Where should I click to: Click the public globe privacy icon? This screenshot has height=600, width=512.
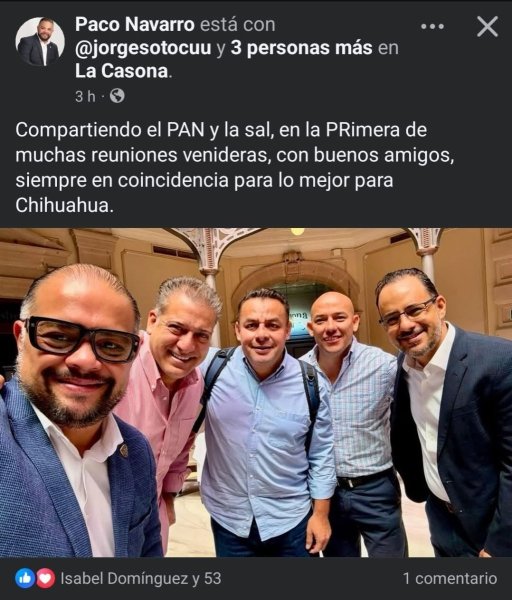(x=117, y=96)
